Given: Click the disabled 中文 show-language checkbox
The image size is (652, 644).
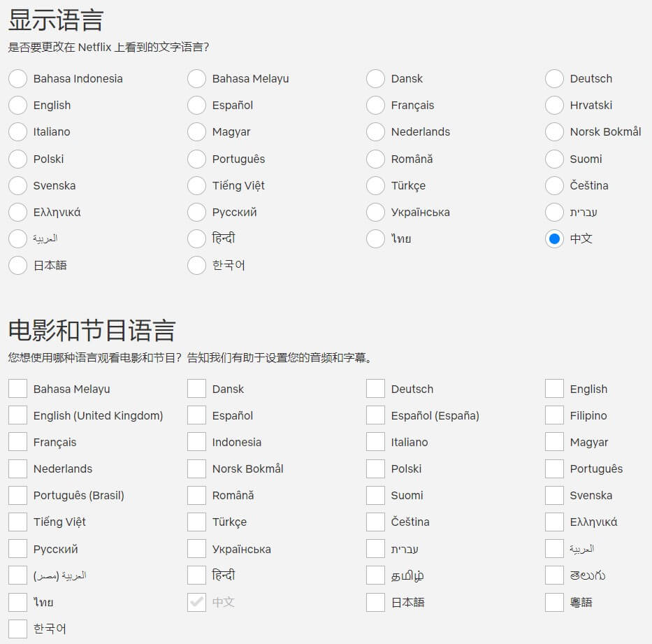Looking at the screenshot, I should tap(196, 602).
